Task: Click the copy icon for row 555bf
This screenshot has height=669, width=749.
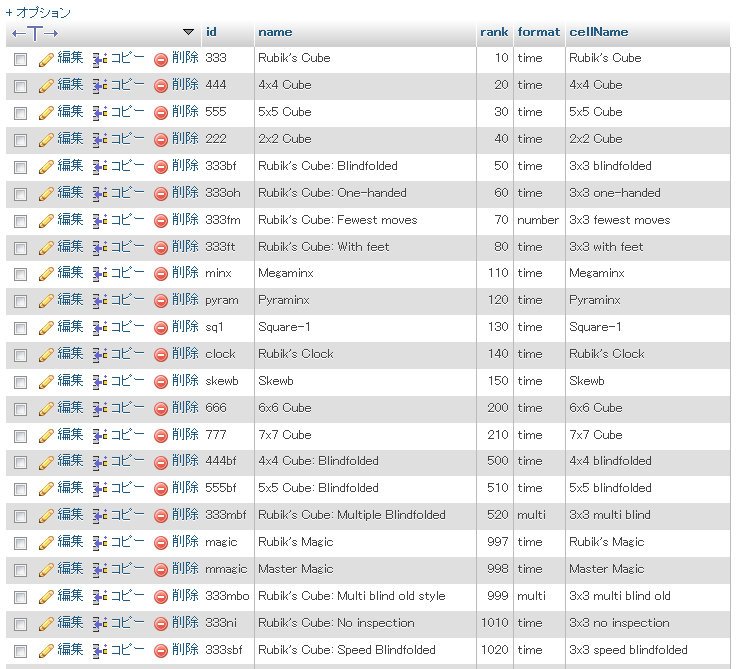Action: click(99, 489)
